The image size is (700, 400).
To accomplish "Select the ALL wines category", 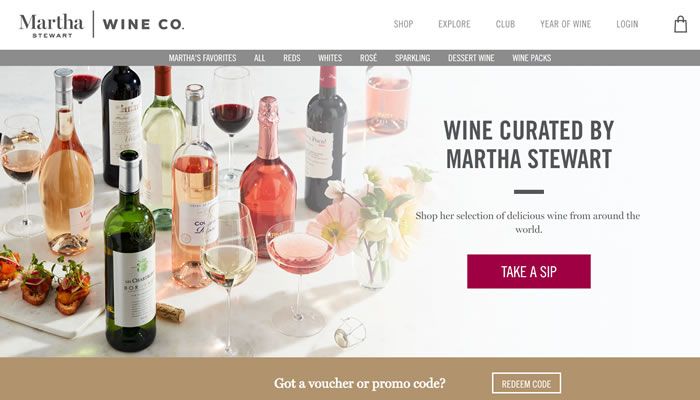I will click(x=259, y=58).
